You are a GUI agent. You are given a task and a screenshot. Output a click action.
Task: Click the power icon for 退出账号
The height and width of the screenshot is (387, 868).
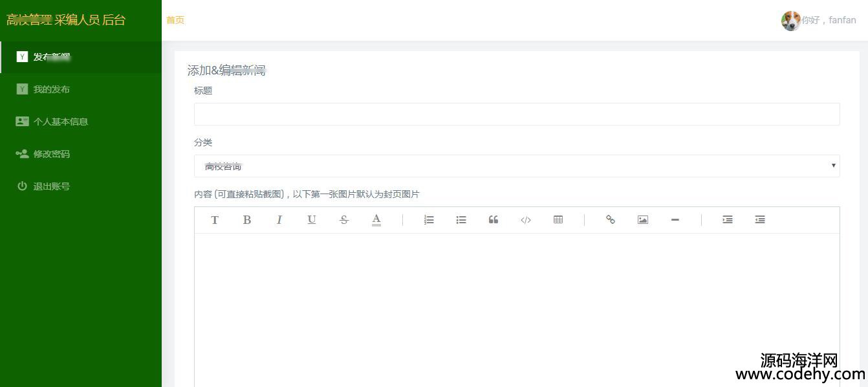(x=22, y=186)
